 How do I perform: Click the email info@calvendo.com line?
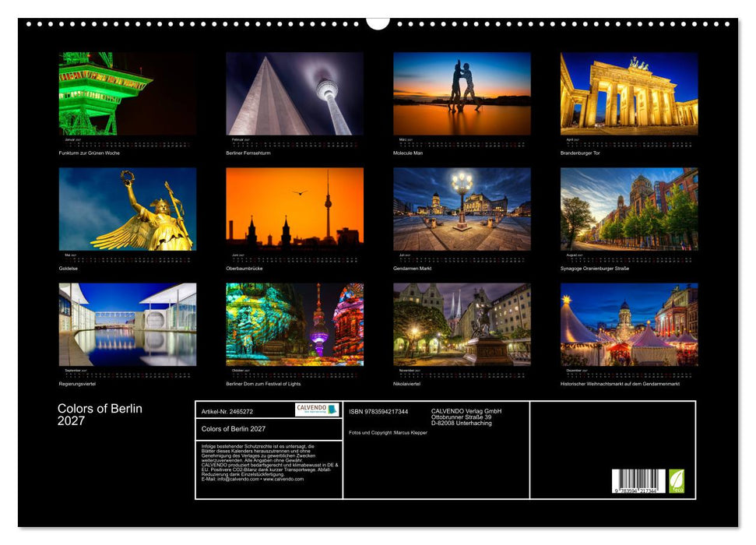pos(252,479)
